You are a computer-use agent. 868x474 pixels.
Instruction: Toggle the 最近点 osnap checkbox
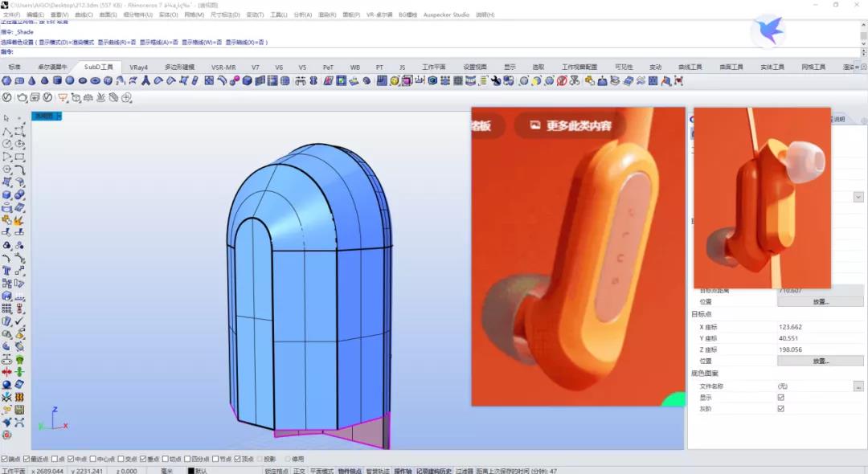tap(27, 459)
